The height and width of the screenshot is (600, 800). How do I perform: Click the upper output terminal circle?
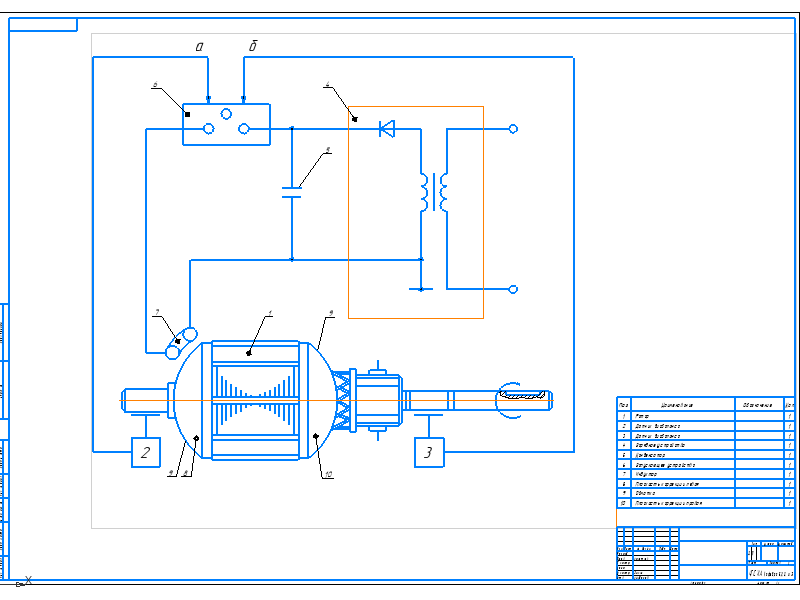pyautogui.click(x=513, y=128)
